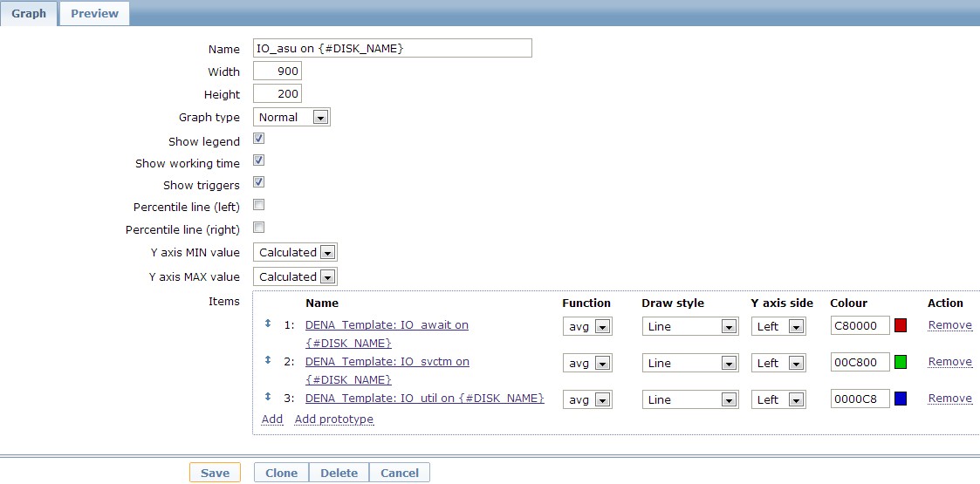Screen dimensions: 980x484
Task: Click the Clone button
Action: click(x=281, y=473)
